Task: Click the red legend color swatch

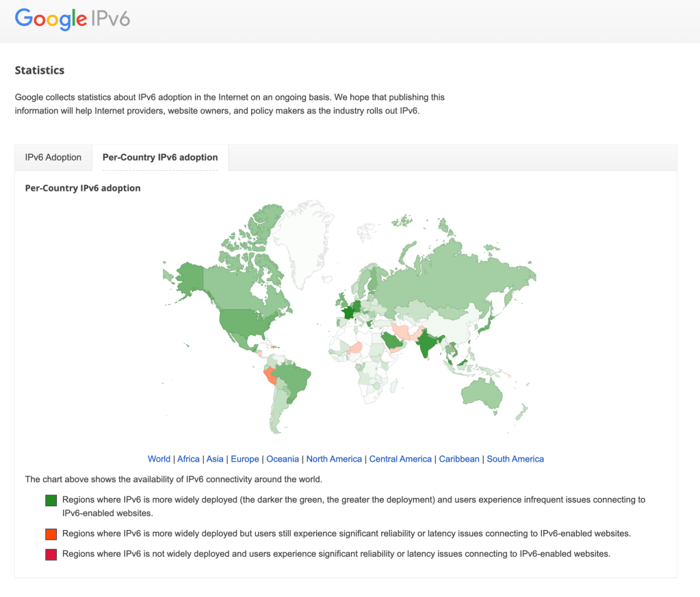Action: point(51,555)
